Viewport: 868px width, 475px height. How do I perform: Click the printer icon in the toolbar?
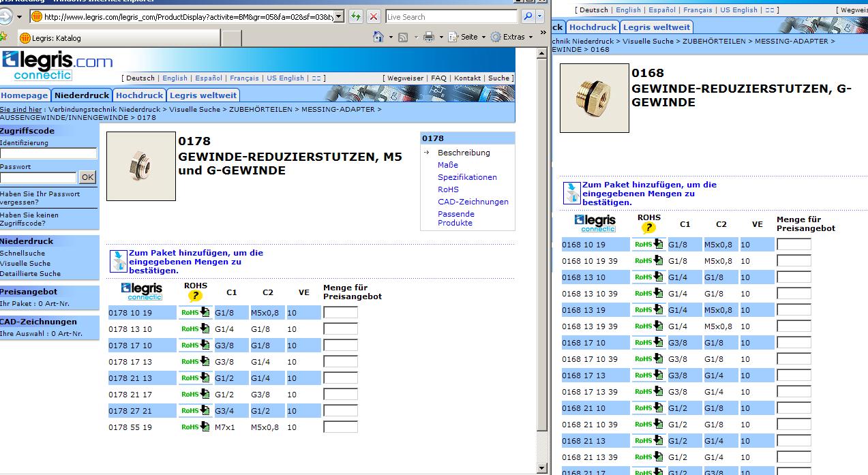tap(428, 37)
